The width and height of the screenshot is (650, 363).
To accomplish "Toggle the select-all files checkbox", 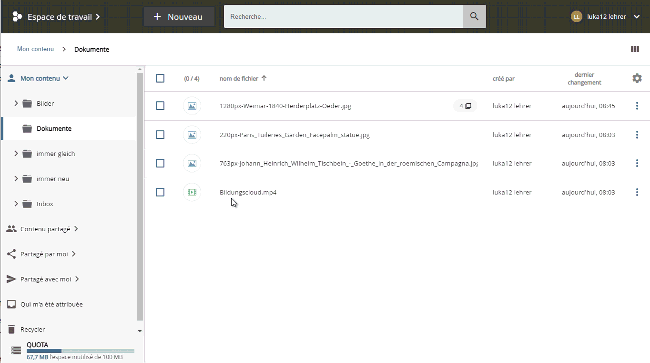I will coord(160,78).
